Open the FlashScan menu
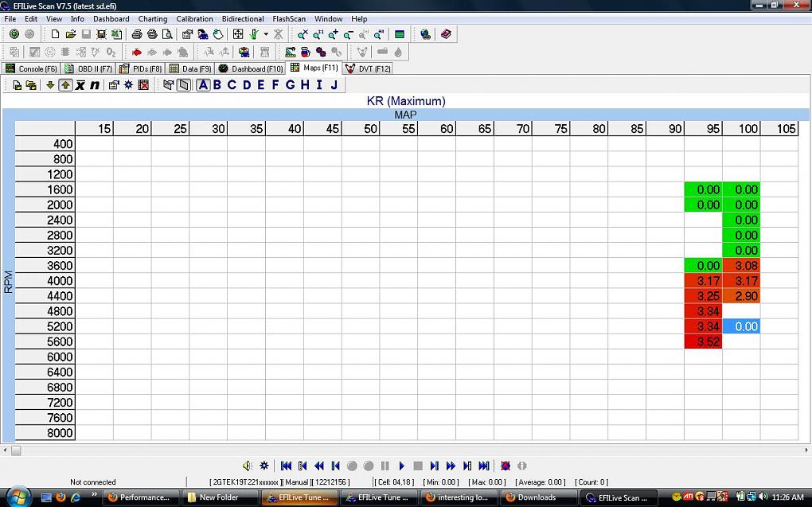812x507 pixels. [x=288, y=18]
